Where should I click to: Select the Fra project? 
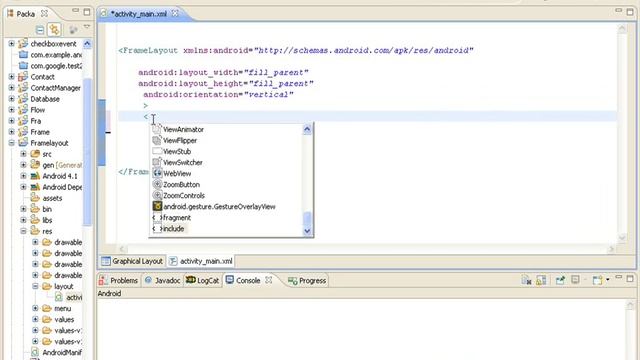pyautogui.click(x=36, y=121)
